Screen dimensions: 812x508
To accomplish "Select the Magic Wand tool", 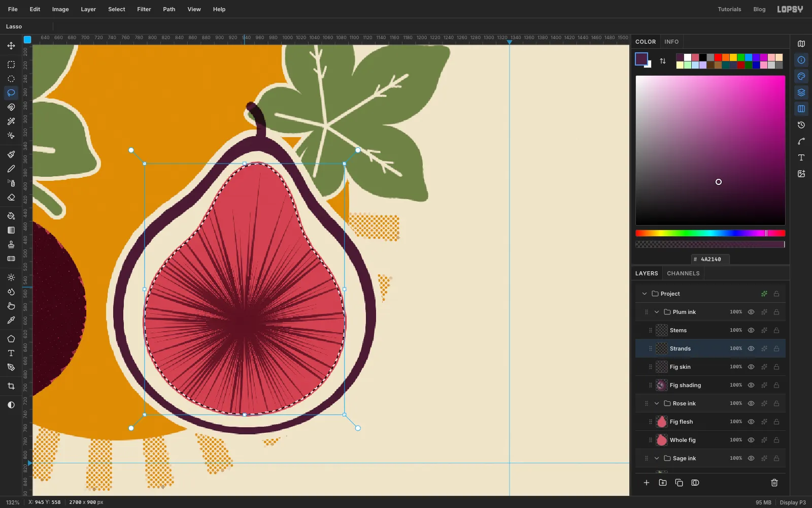I will 11,121.
